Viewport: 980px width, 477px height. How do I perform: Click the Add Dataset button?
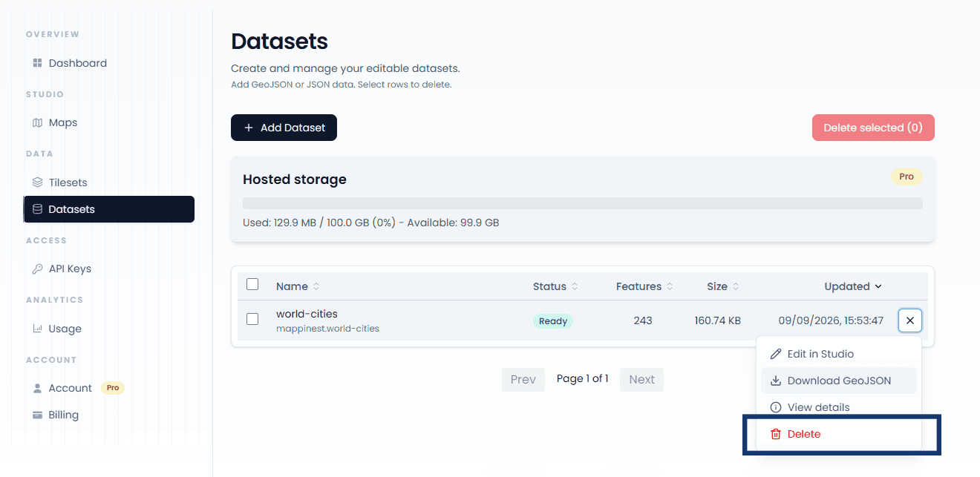coord(284,128)
